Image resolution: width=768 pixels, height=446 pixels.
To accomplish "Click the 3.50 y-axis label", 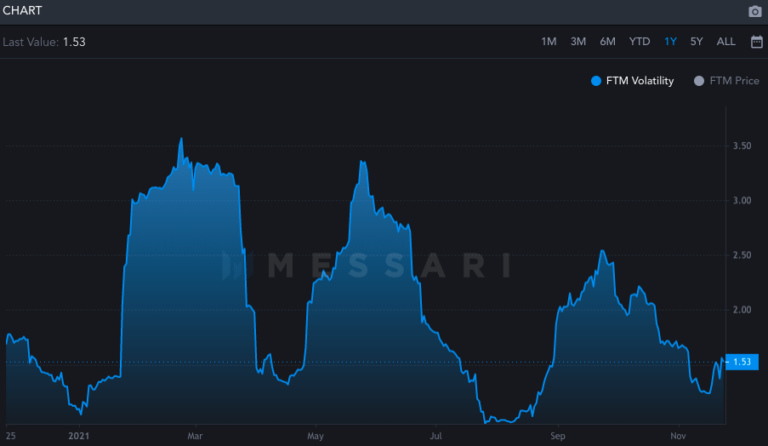I will 741,146.
